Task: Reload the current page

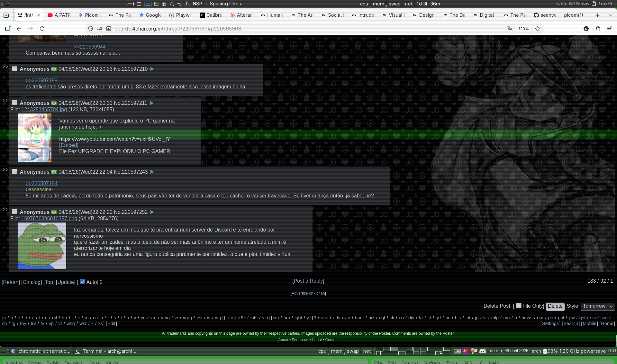Action: [42, 29]
